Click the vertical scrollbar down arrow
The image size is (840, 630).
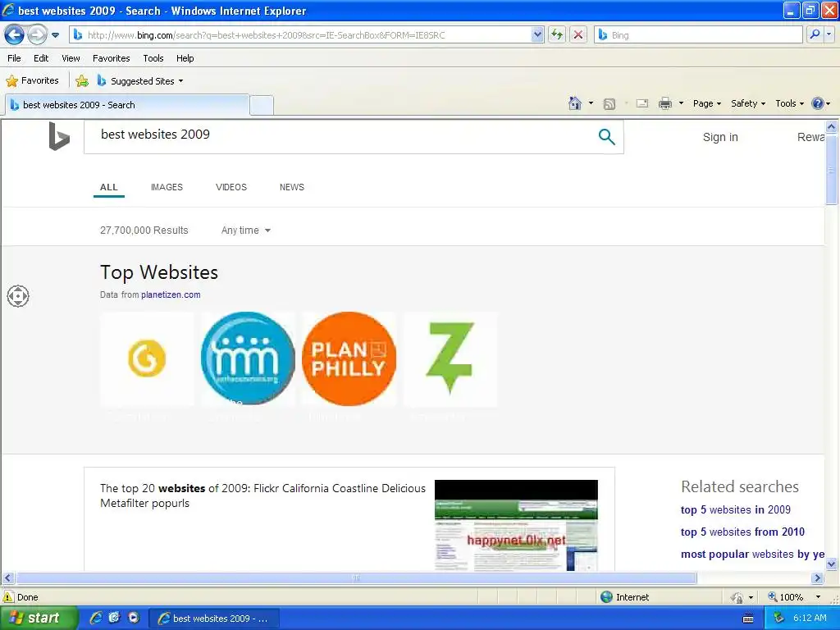tap(832, 564)
